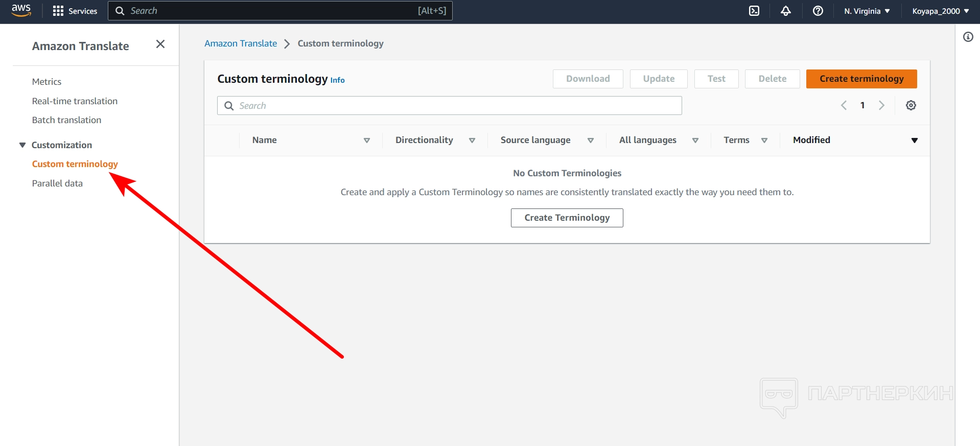Open AWS CloudShell terminal icon
Screen dimensions: 980x446
click(754, 11)
